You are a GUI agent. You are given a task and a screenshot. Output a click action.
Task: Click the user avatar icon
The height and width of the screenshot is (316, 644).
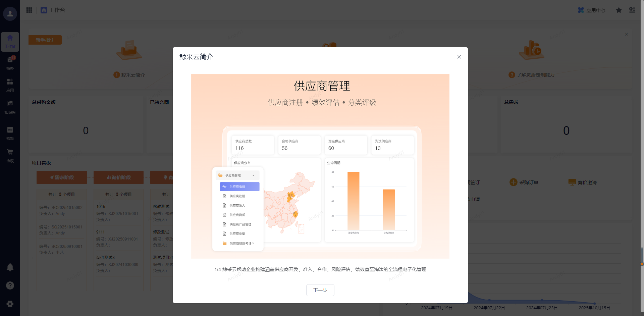[x=10, y=14]
